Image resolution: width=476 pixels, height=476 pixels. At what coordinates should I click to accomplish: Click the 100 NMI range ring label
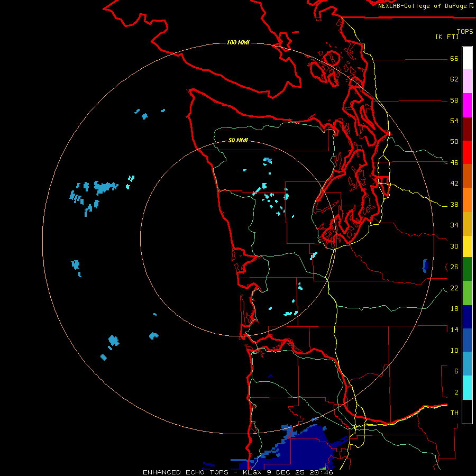(238, 42)
